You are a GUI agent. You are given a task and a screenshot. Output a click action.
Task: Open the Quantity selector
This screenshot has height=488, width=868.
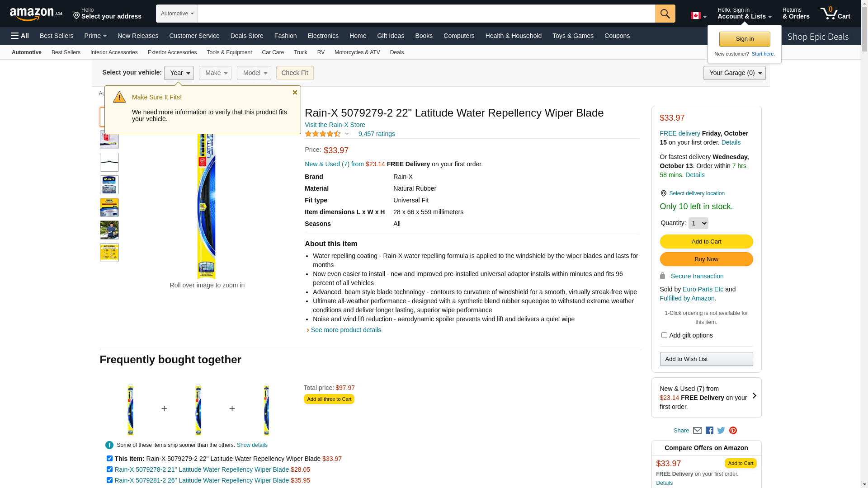698,223
